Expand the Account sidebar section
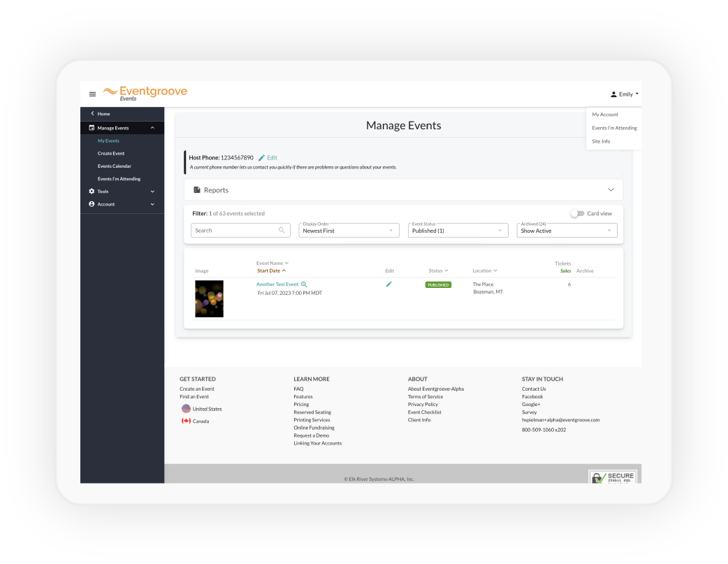The width and height of the screenshot is (728, 564). 152,204
